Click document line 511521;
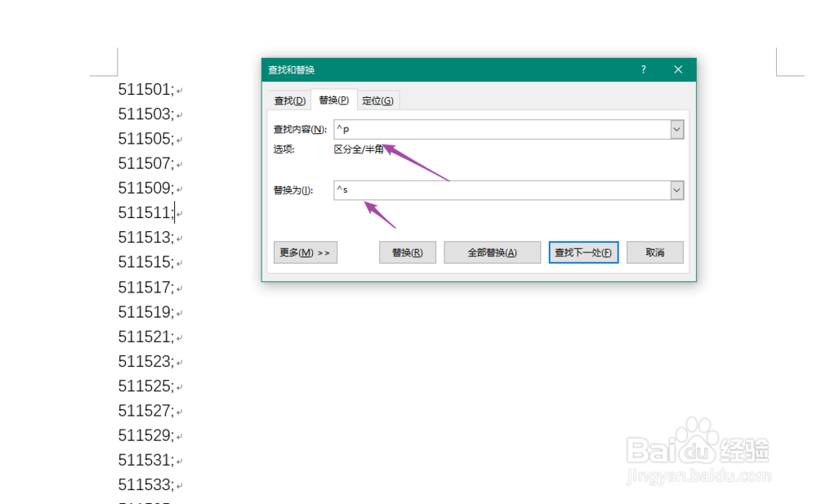 (146, 337)
